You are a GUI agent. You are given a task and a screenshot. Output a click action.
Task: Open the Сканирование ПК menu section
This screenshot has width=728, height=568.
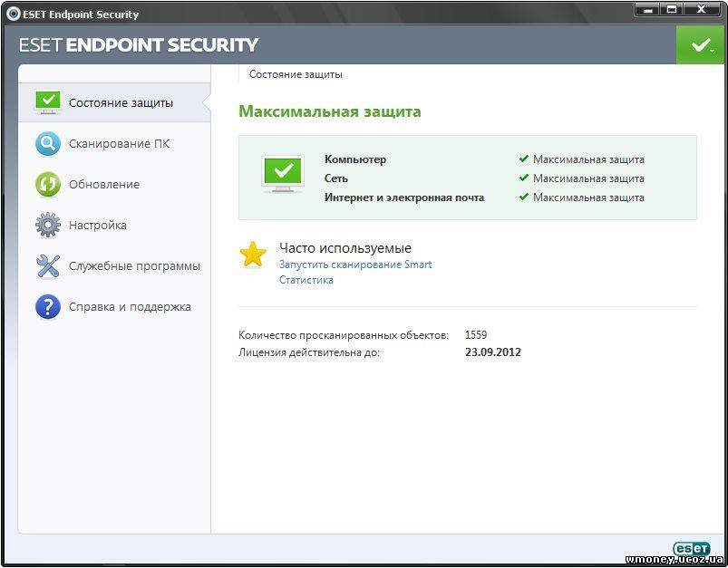[x=120, y=144]
